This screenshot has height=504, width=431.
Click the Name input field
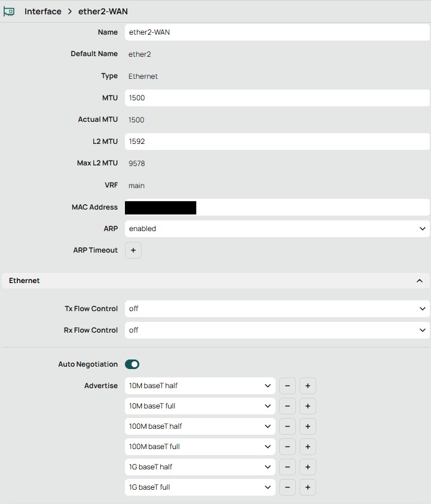pos(277,32)
